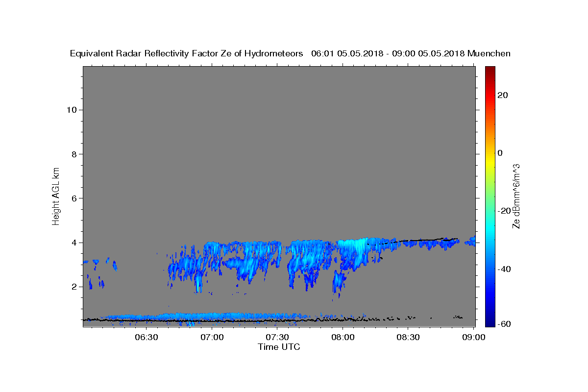Screen dimensions: 588x392
Task: Click the '08:00' time tick label
Action: click(343, 337)
